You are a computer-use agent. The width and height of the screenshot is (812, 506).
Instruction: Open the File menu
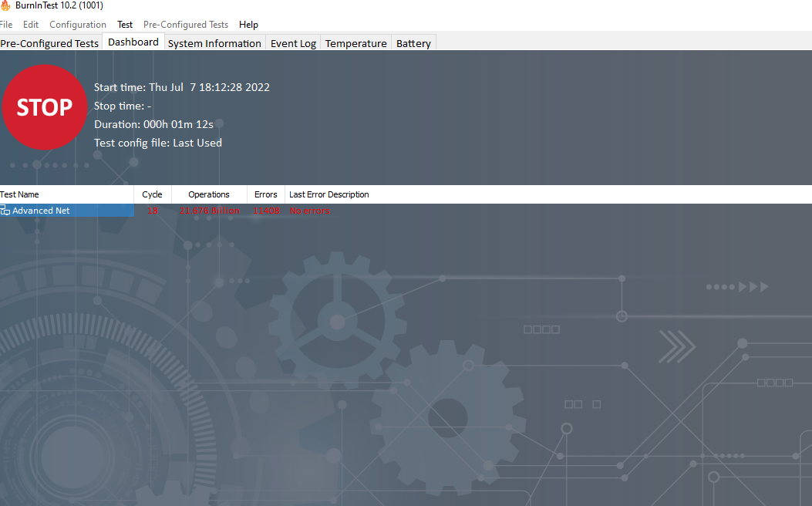tap(6, 25)
